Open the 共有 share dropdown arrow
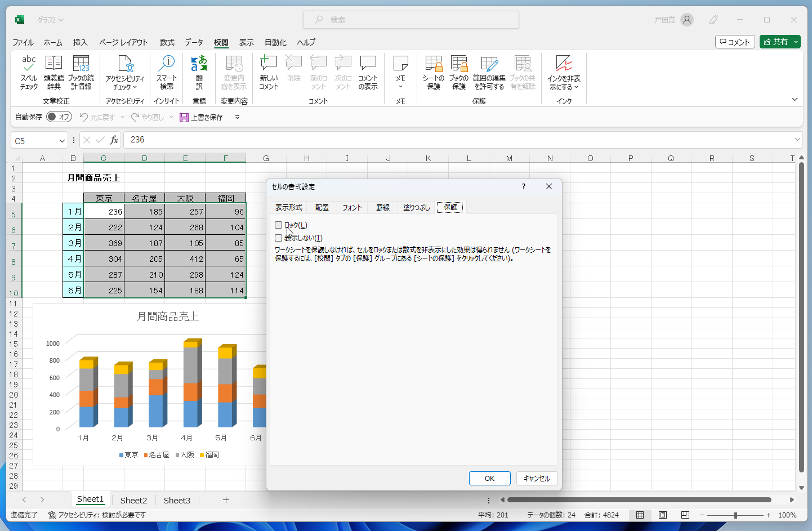Screen dimensions: 812x531 pyautogui.click(x=796, y=42)
